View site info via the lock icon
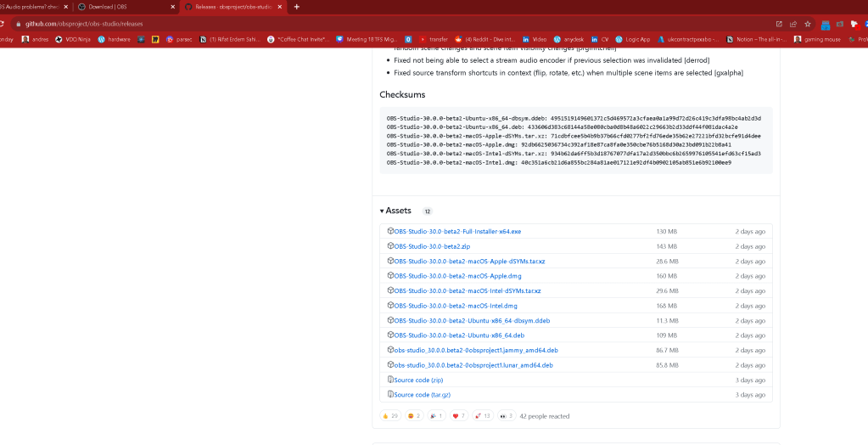 [x=18, y=24]
